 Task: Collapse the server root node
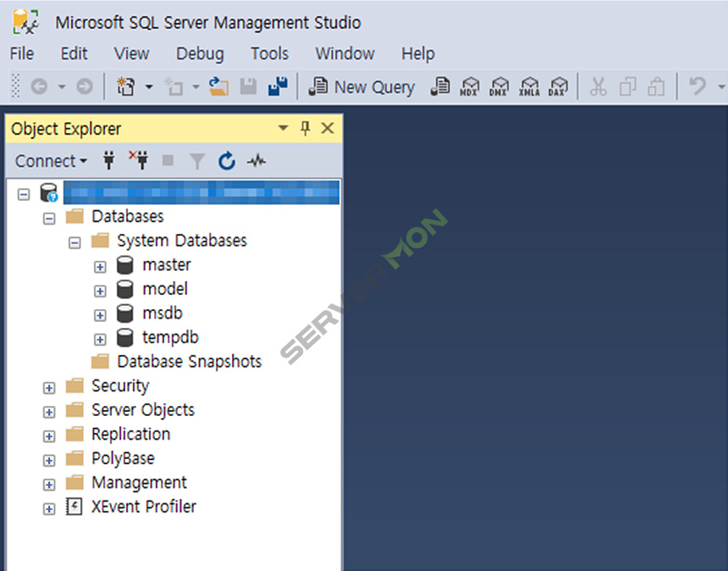tap(24, 194)
